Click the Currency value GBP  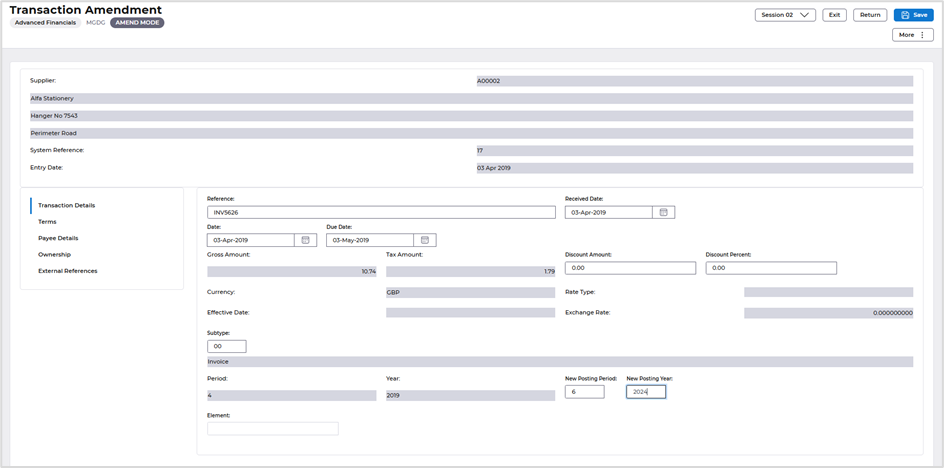[x=470, y=292]
